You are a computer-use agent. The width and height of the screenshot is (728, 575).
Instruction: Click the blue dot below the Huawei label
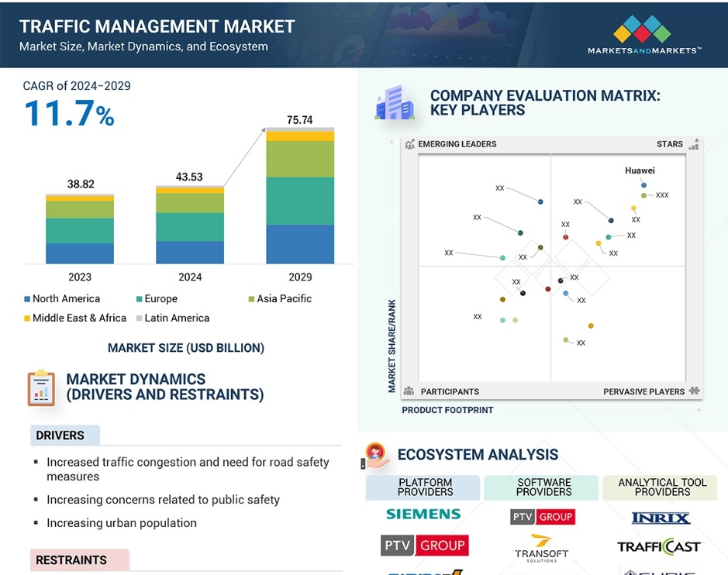(x=643, y=185)
